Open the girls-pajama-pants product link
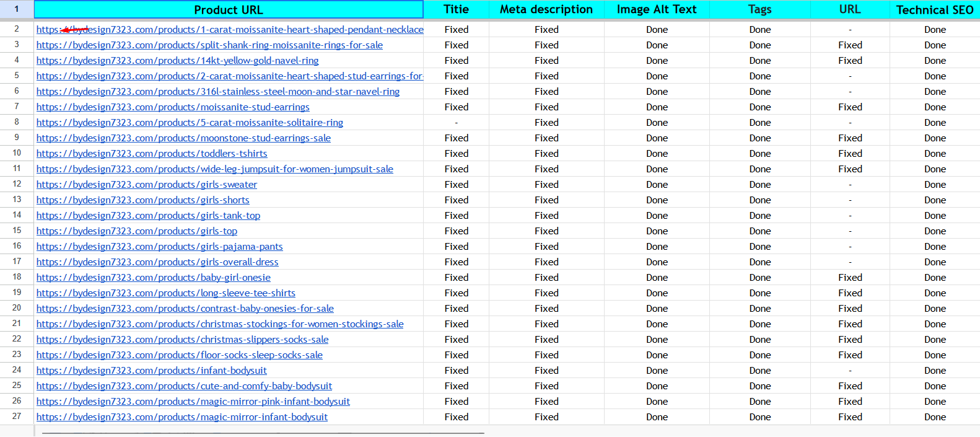The image size is (980, 437). point(160,247)
